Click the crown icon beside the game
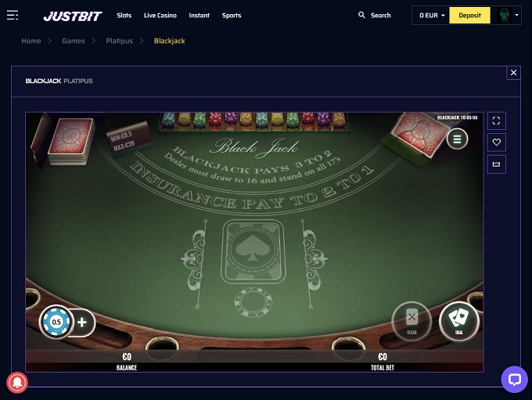This screenshot has height=400, width=532. click(x=496, y=164)
